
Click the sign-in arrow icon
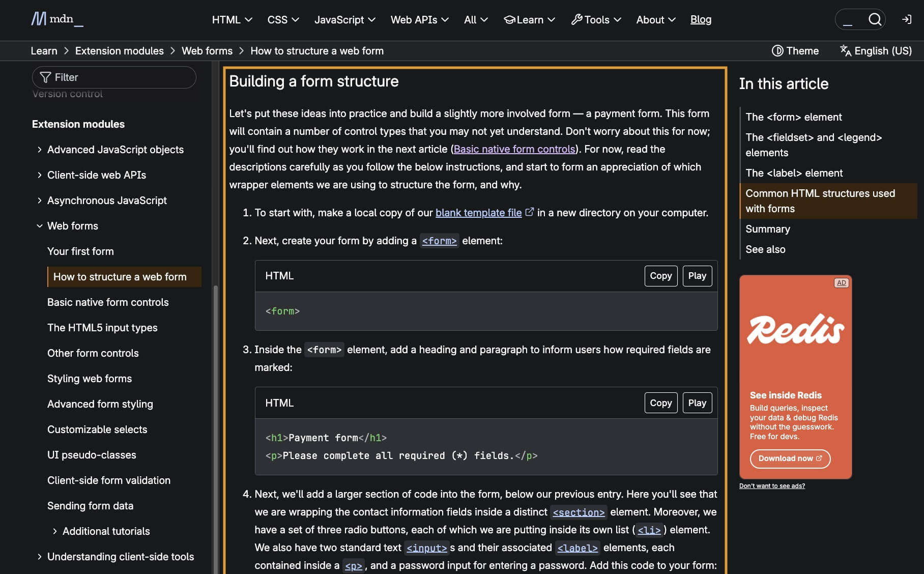[907, 19]
